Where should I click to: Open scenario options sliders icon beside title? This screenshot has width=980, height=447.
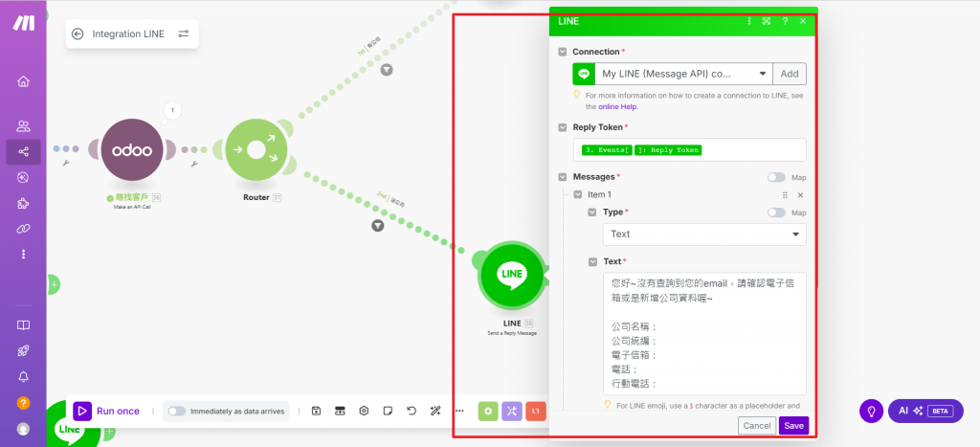point(183,34)
